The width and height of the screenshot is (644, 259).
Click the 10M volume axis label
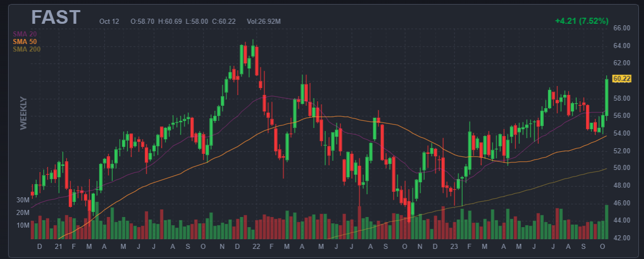coord(23,225)
